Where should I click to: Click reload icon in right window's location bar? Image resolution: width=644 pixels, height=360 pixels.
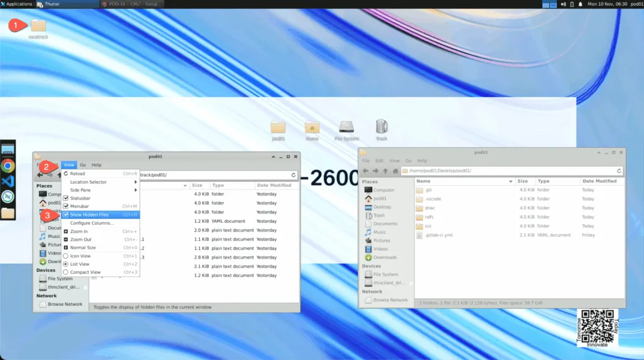click(619, 171)
